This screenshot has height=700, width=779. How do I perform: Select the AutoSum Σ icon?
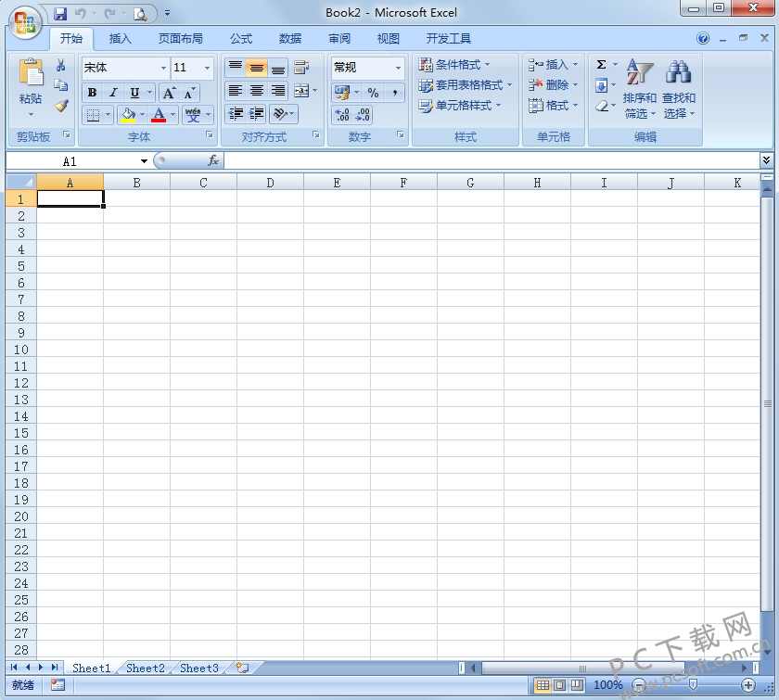coord(604,64)
